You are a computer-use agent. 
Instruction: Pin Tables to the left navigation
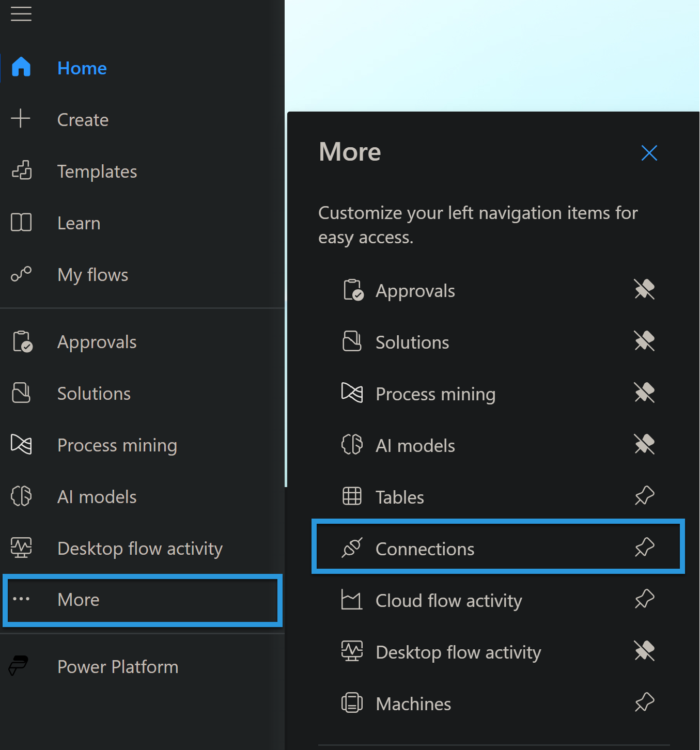click(644, 495)
